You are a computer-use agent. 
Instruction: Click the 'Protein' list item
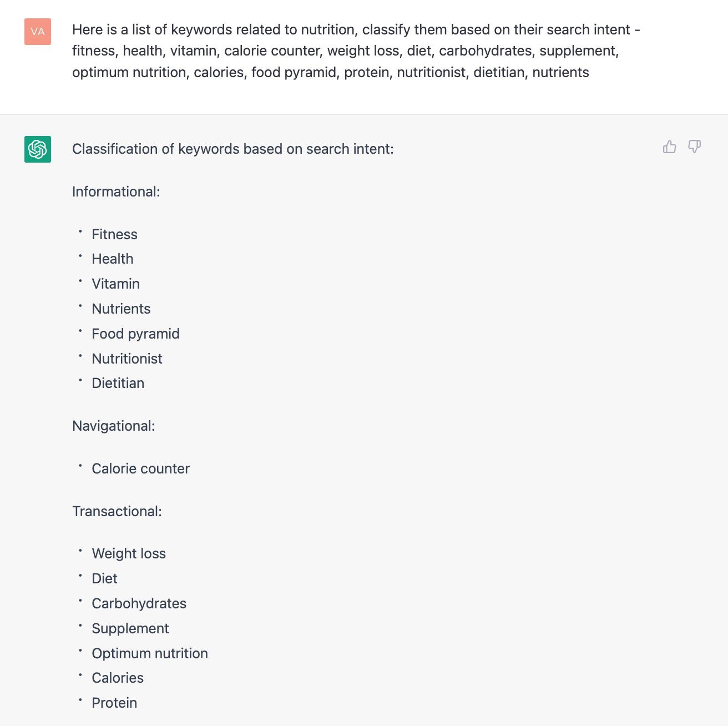(114, 703)
